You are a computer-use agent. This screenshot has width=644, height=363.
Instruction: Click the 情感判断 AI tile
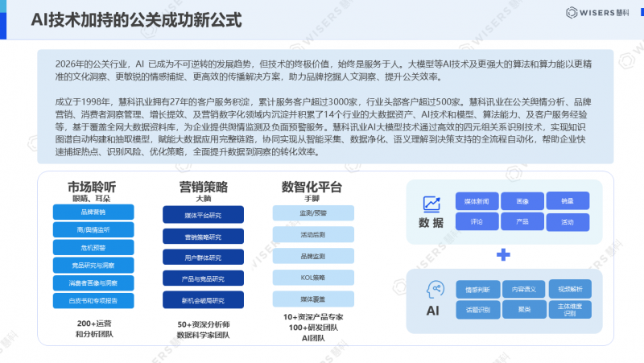pos(477,288)
